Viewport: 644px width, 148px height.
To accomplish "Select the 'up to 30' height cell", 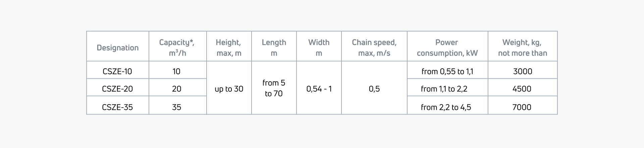I will [x=229, y=89].
